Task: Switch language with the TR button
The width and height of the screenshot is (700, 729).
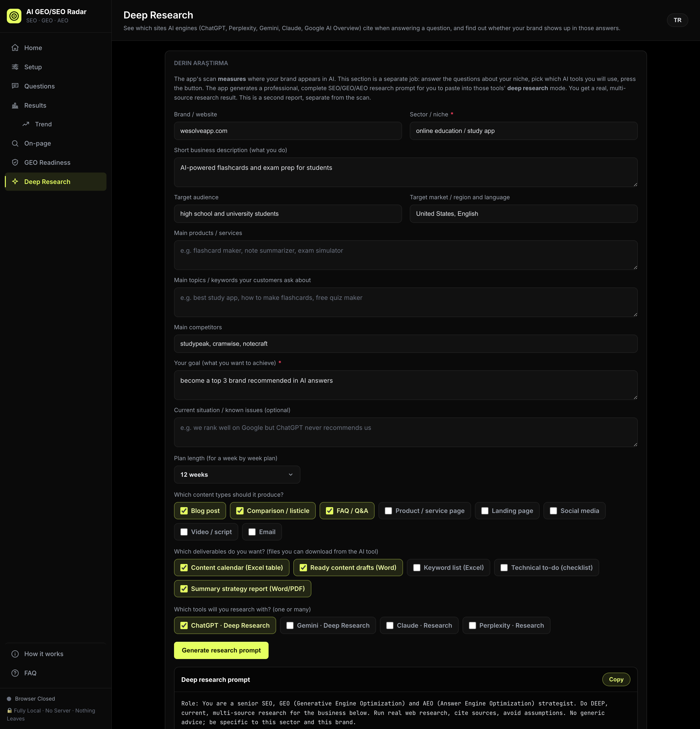Action: [677, 20]
